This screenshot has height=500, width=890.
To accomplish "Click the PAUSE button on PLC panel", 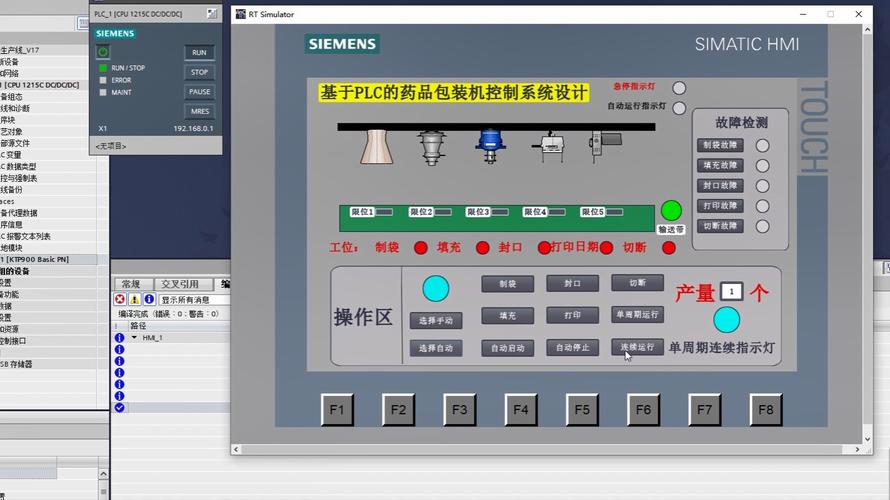I will click(199, 91).
